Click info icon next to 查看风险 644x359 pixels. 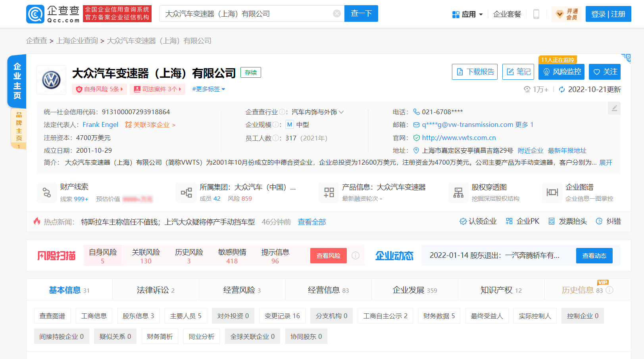click(356, 255)
